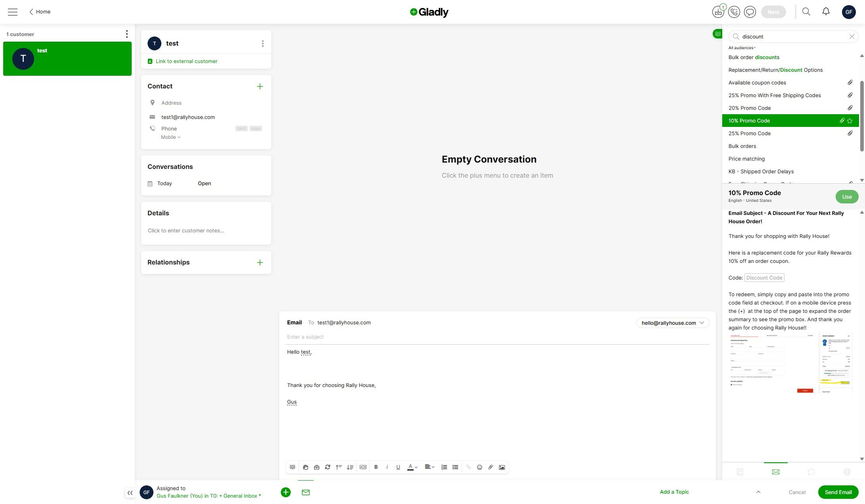The image size is (865, 504).
Task: Click Send Email button
Action: [x=838, y=492]
